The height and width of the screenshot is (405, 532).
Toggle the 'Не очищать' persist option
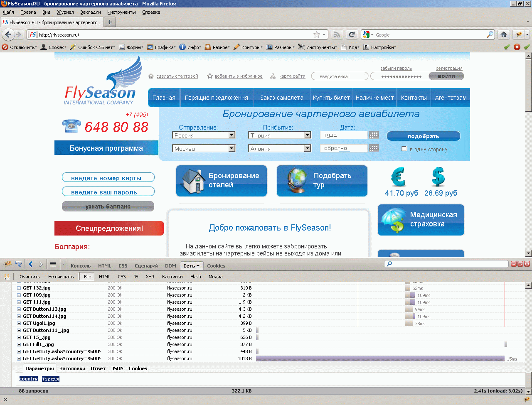point(61,277)
